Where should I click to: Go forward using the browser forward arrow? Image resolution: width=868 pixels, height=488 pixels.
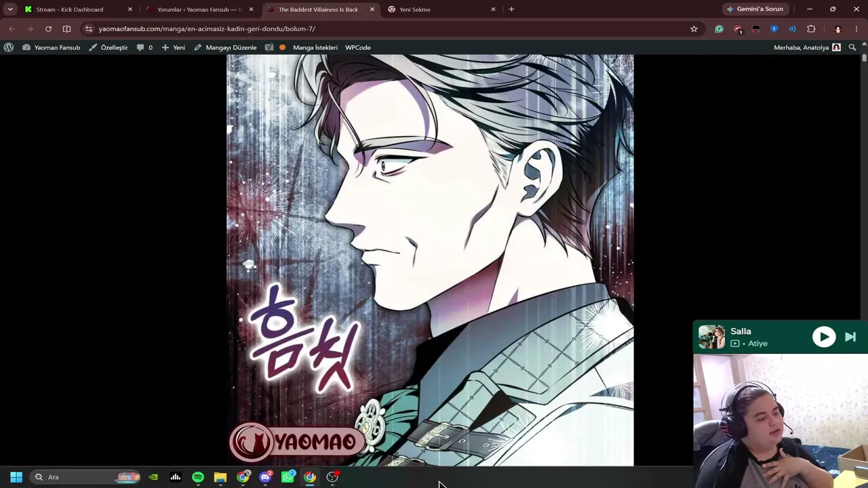tap(30, 29)
